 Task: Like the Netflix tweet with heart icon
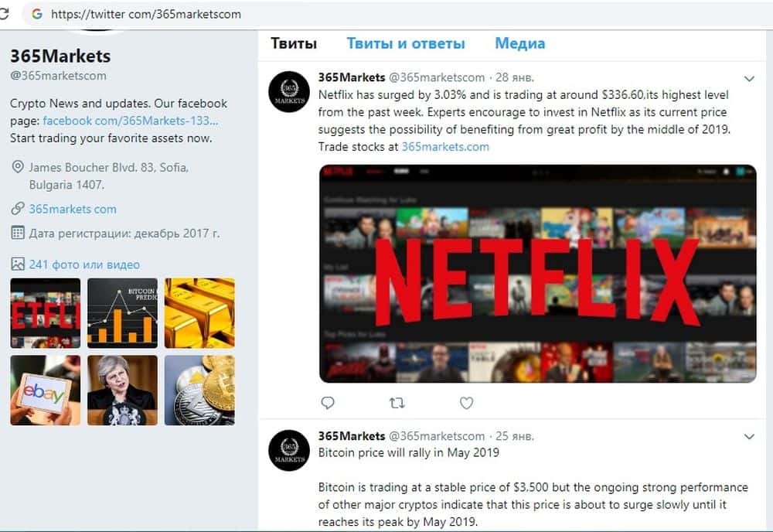466,403
